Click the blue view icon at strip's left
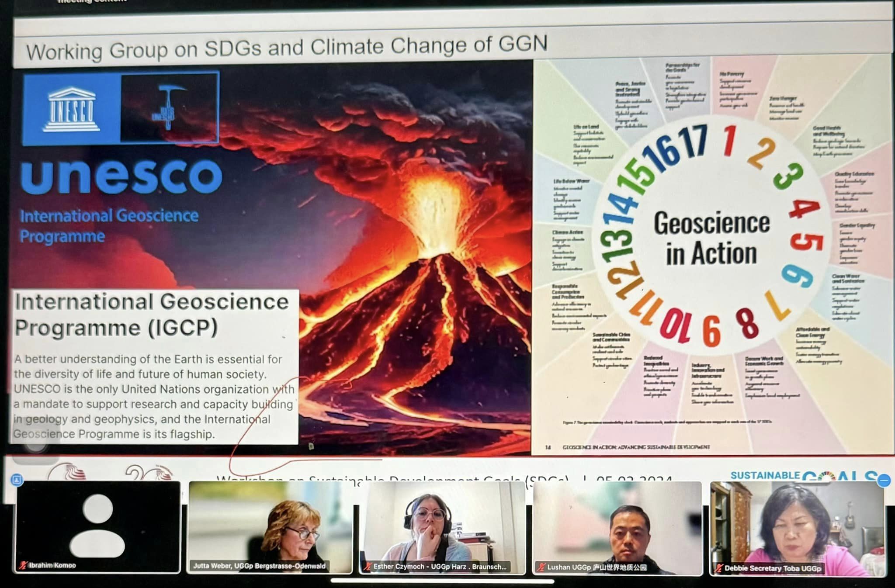The width and height of the screenshot is (895, 588). pos(17,480)
